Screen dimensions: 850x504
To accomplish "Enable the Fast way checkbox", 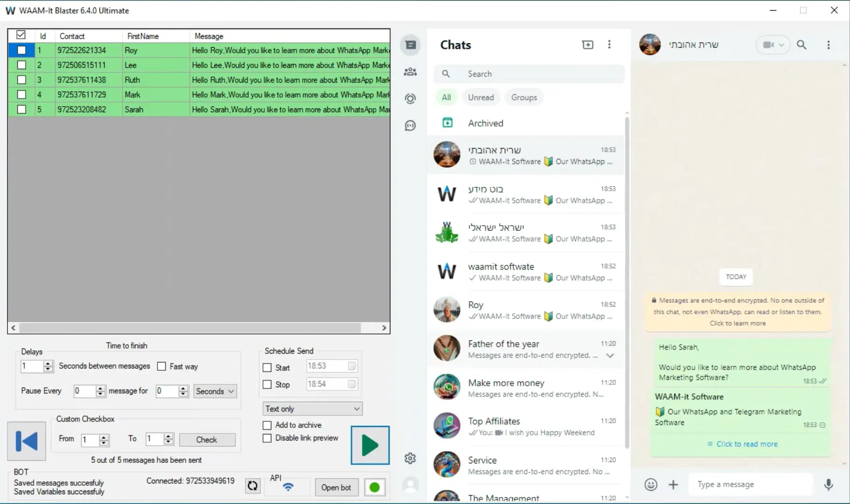I will click(162, 366).
